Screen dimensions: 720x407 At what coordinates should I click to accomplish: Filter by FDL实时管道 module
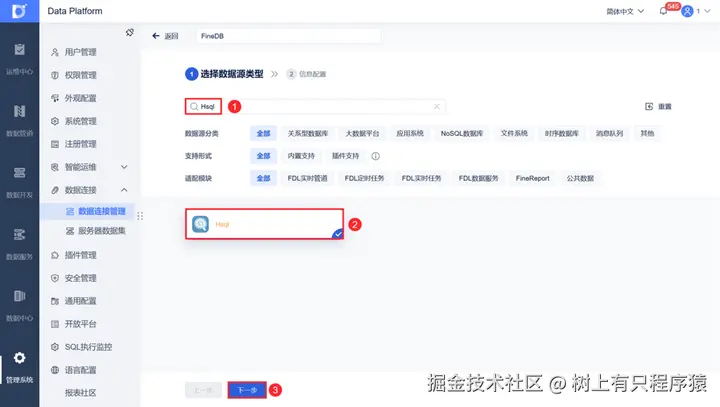[x=307, y=178]
